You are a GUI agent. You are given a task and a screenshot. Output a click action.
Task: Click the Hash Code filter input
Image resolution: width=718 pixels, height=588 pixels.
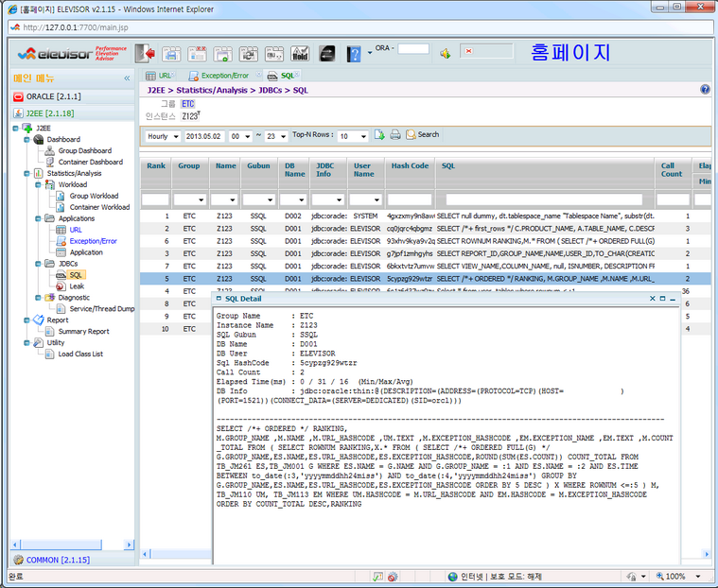(410, 199)
